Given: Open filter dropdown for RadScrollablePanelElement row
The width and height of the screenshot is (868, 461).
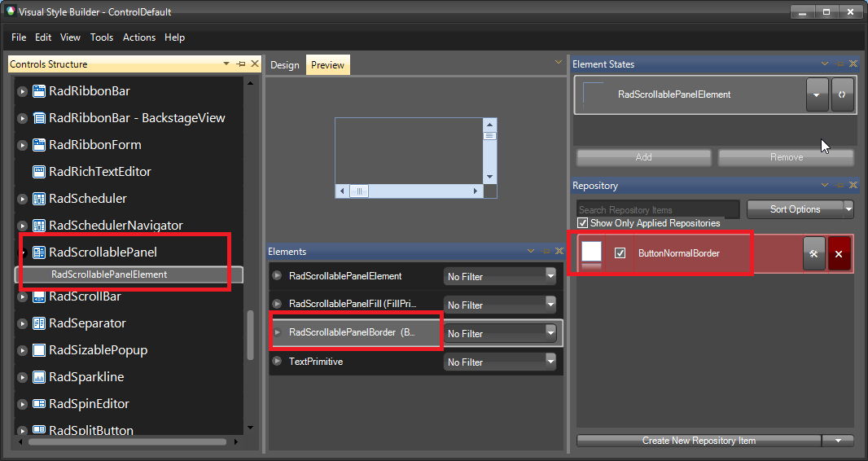Looking at the screenshot, I should (550, 276).
